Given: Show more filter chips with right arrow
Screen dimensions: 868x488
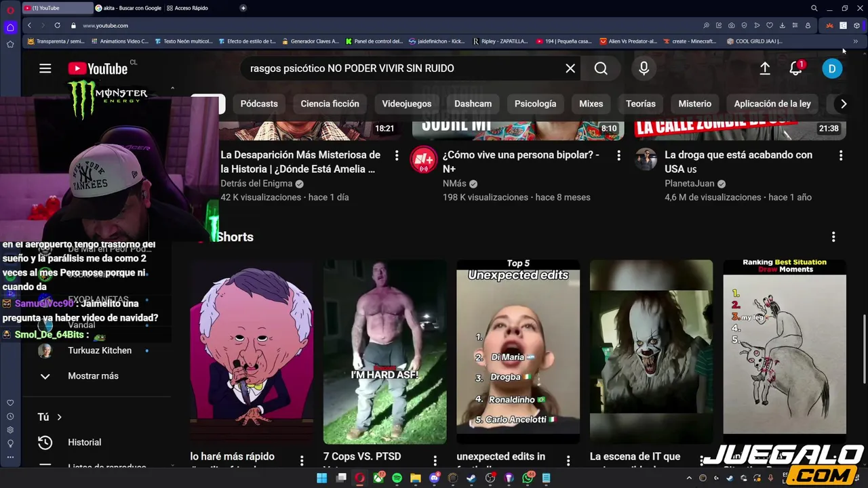Looking at the screenshot, I should pyautogui.click(x=843, y=104).
